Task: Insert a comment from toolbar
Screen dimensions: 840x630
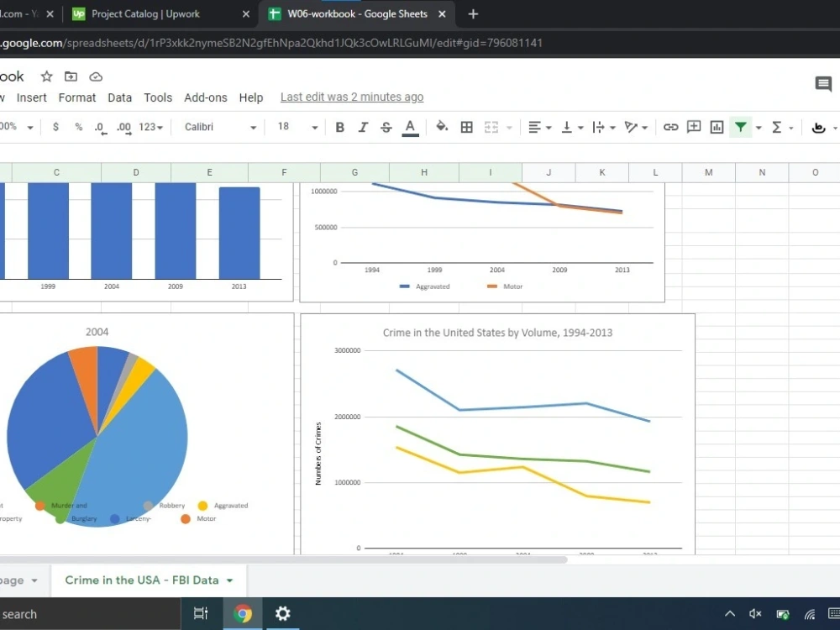Action: (694, 127)
